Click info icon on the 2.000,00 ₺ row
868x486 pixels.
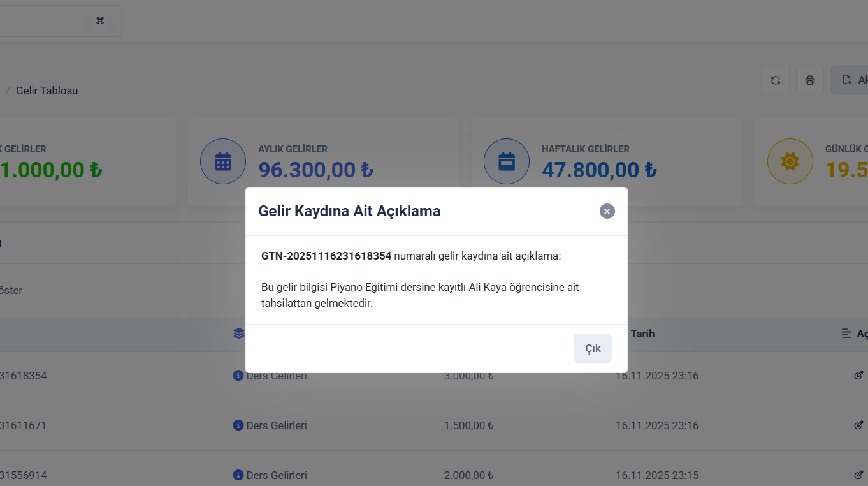point(238,475)
